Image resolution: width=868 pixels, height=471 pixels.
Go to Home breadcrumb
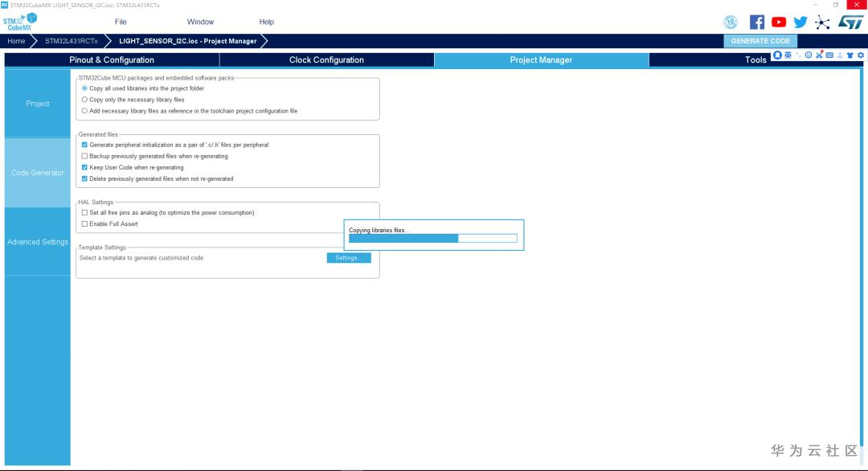pyautogui.click(x=16, y=41)
